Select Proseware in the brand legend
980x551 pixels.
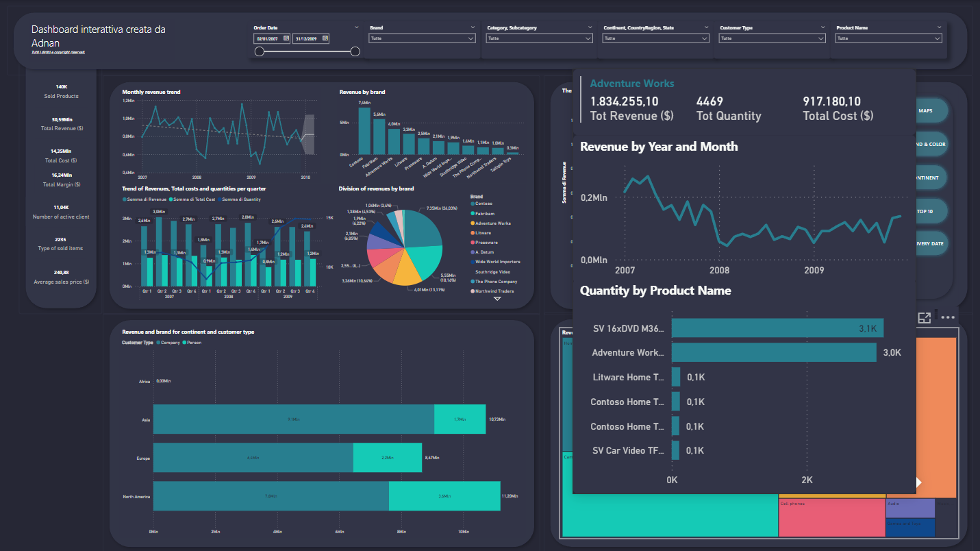coord(486,243)
